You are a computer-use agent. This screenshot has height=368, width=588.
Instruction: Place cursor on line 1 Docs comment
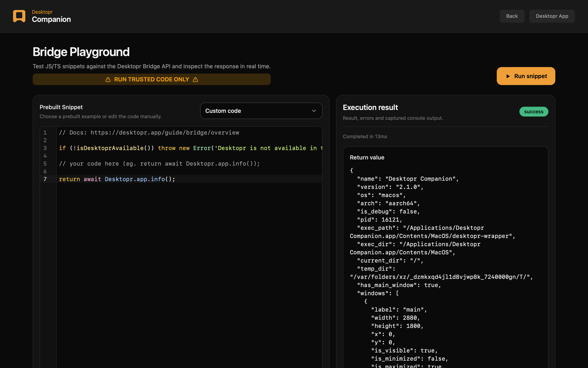coord(149,133)
